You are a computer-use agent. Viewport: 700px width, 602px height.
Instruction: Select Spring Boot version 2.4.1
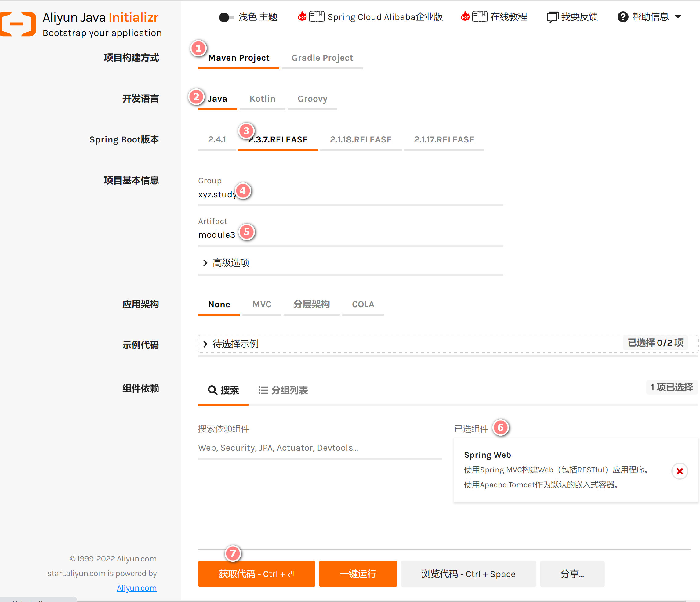pyautogui.click(x=217, y=140)
